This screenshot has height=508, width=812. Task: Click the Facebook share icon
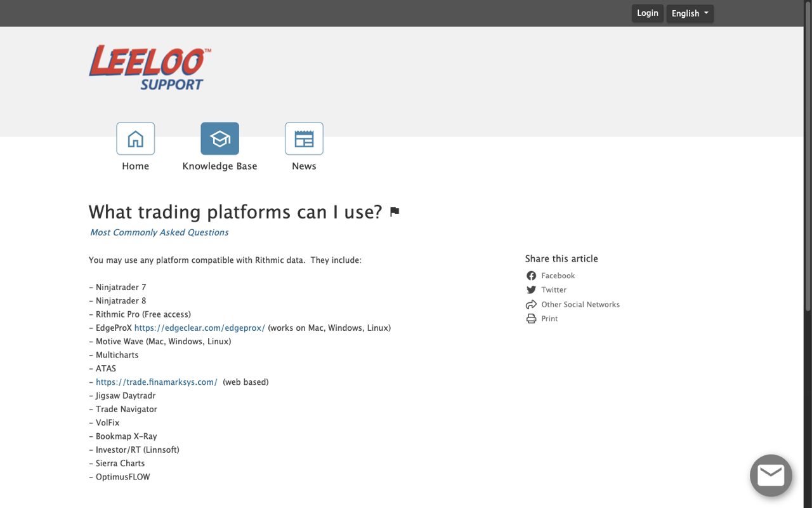[x=532, y=276]
